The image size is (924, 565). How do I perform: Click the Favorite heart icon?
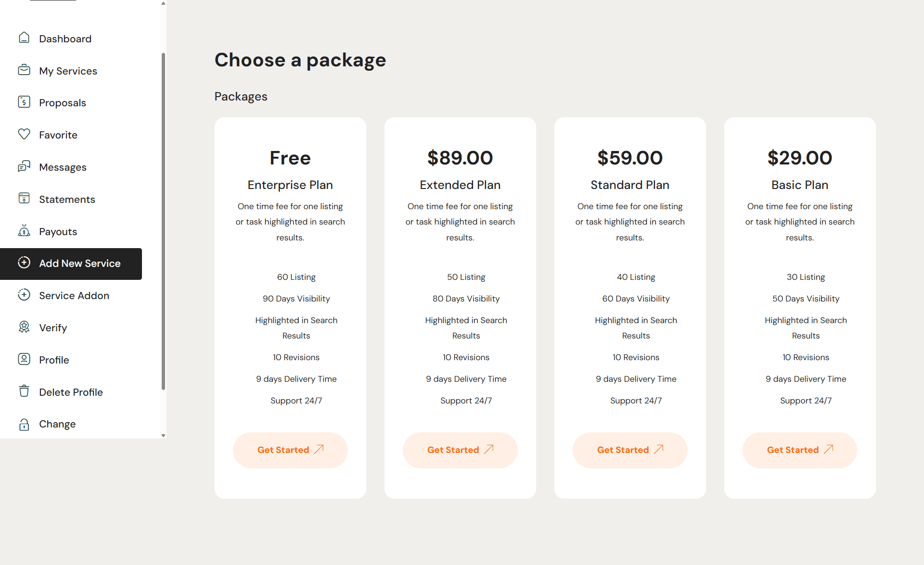point(24,134)
